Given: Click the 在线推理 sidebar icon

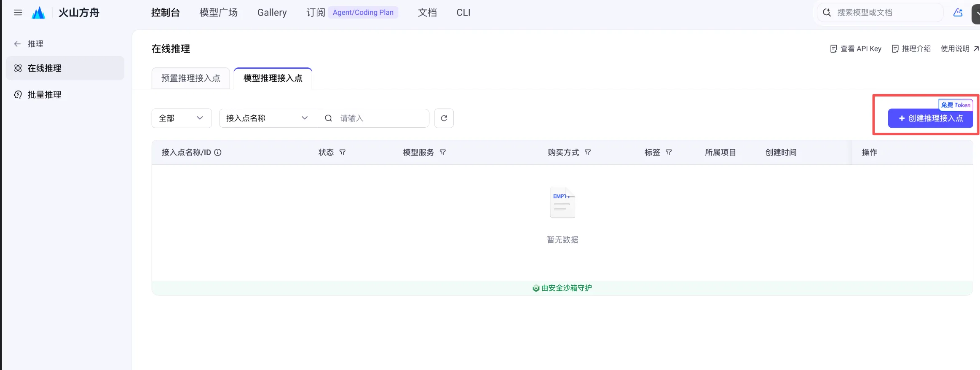Looking at the screenshot, I should pyautogui.click(x=18, y=68).
